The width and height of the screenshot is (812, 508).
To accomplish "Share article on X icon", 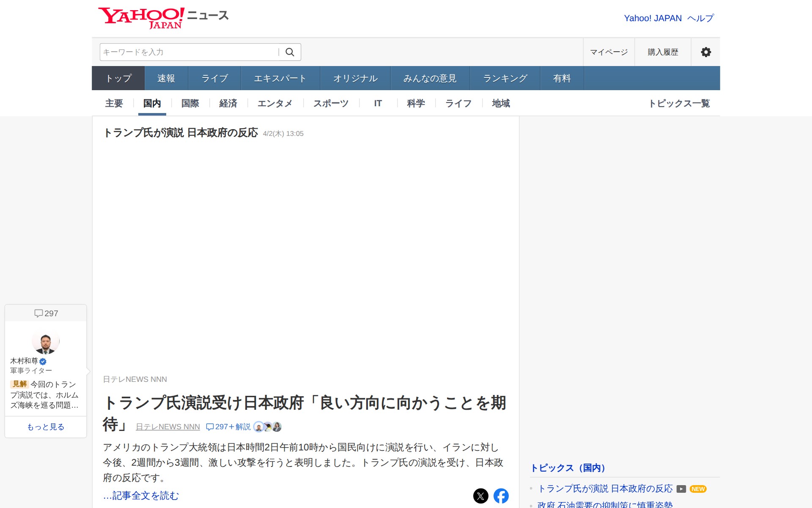I will coord(480,496).
